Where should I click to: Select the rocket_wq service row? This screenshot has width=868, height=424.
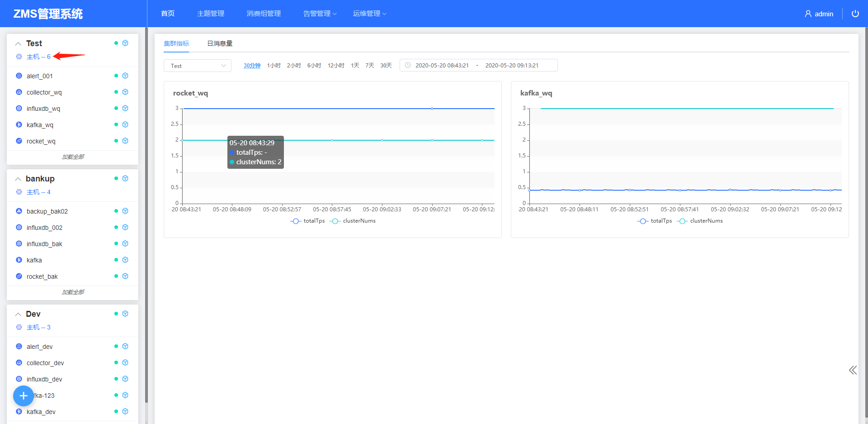72,141
